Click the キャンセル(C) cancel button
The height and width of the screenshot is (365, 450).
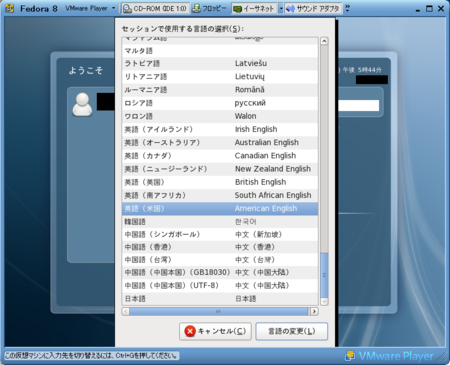(215, 331)
